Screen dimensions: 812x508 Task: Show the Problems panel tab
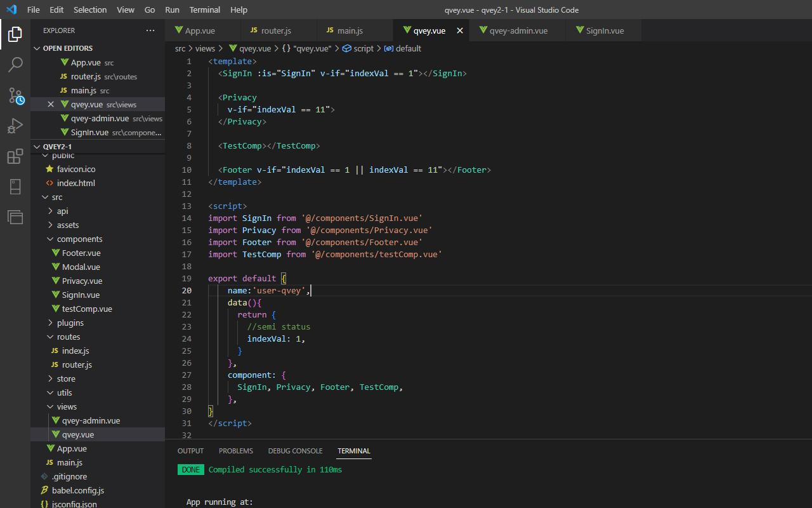click(236, 451)
